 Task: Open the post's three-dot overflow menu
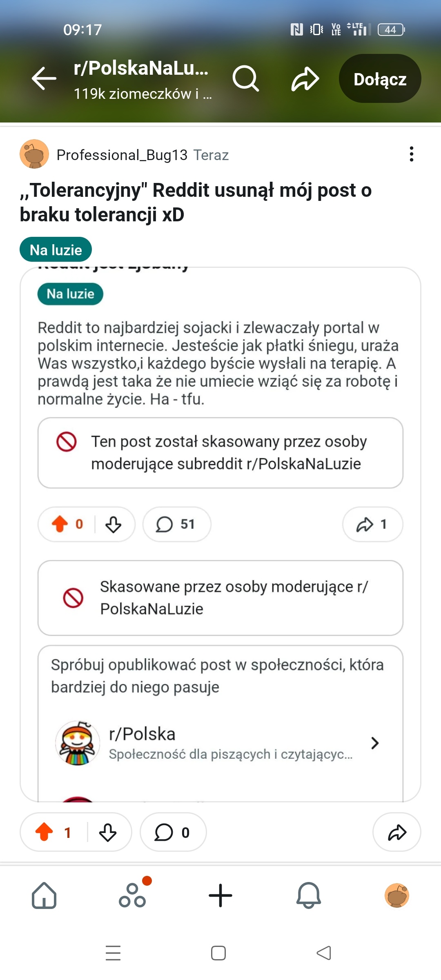tap(411, 154)
